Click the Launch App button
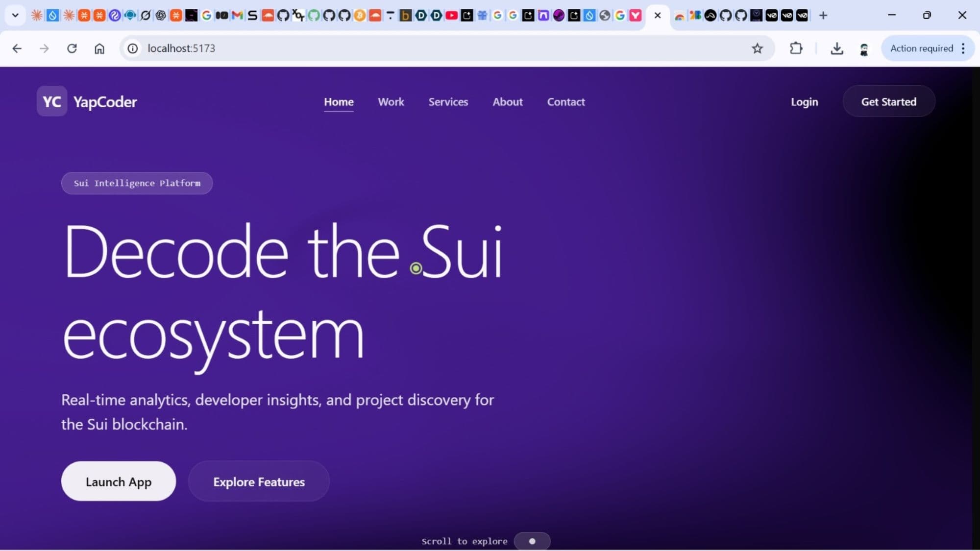The image size is (980, 551). 118,481
